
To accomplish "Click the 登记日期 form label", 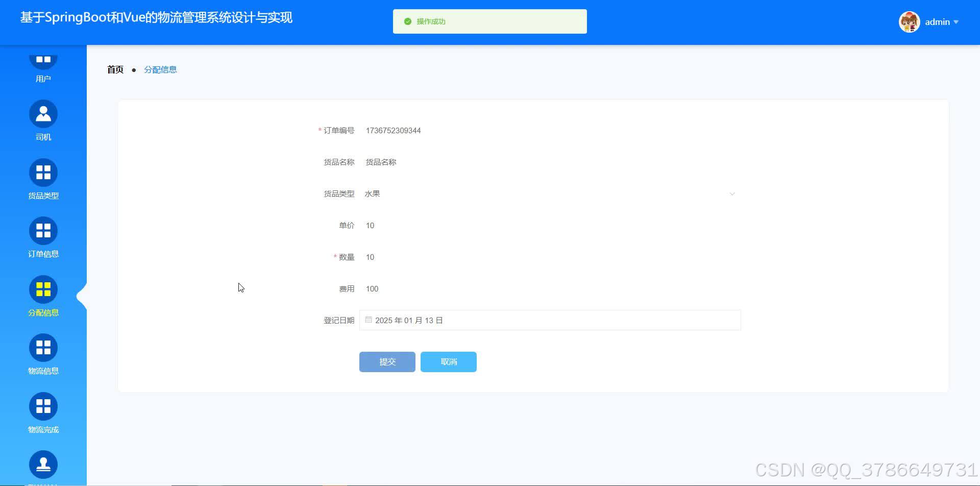I will (339, 321).
